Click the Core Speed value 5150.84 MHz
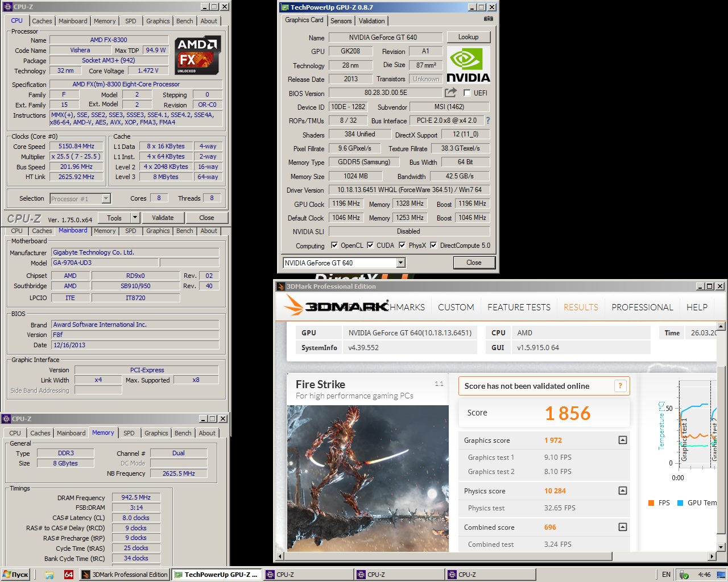 [x=76, y=146]
